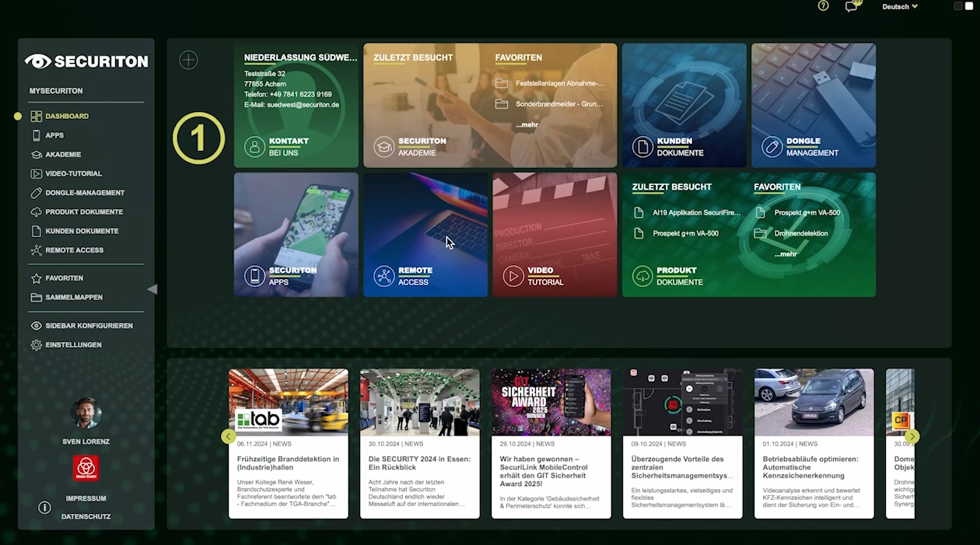Open 'Feststellanlagen Abnahme-...' favorite
Screen dimensions: 980x545
560,82
